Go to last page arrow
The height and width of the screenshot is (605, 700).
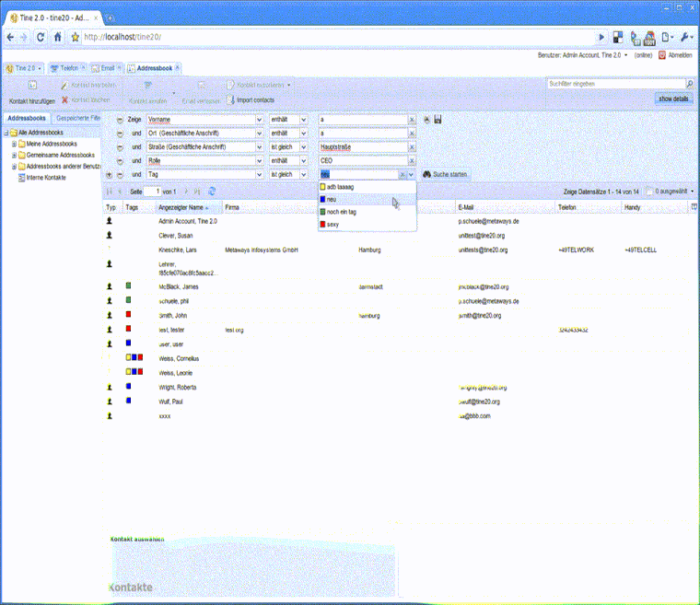[x=197, y=192]
